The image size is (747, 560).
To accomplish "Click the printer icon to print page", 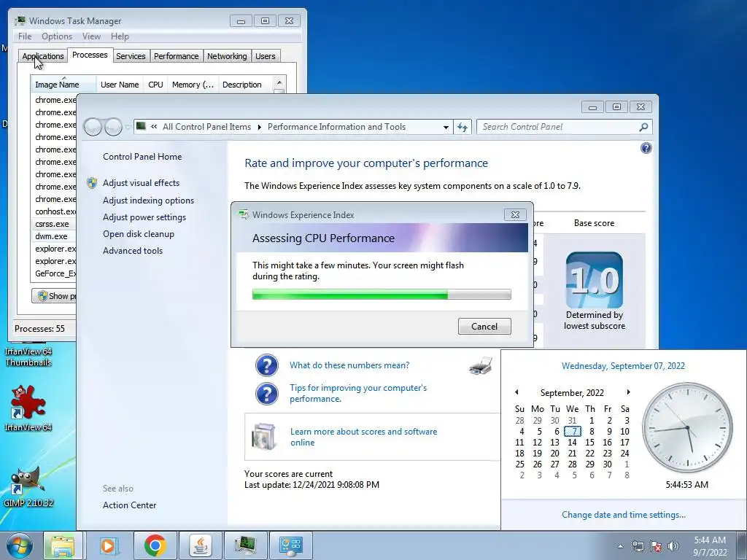I will coord(481,366).
